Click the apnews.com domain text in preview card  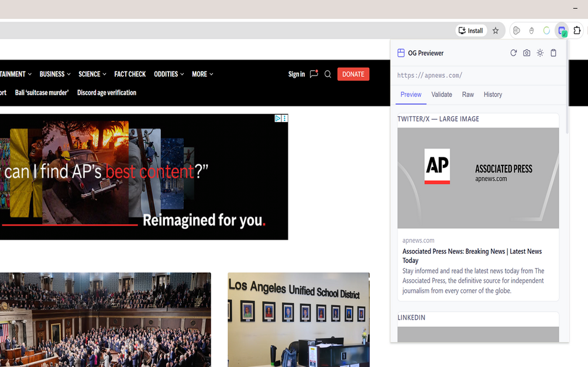pyautogui.click(x=418, y=240)
